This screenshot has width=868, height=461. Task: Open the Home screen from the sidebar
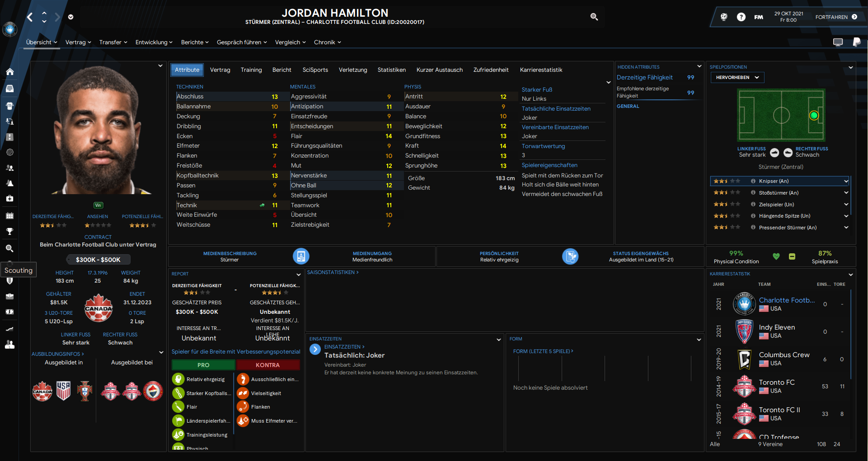[x=9, y=72]
